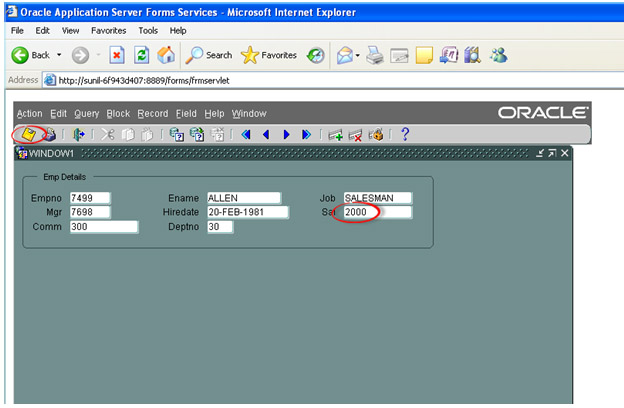Click the Print icon in Forms toolbar
Screen dimensions: 624x408
click(x=49, y=135)
